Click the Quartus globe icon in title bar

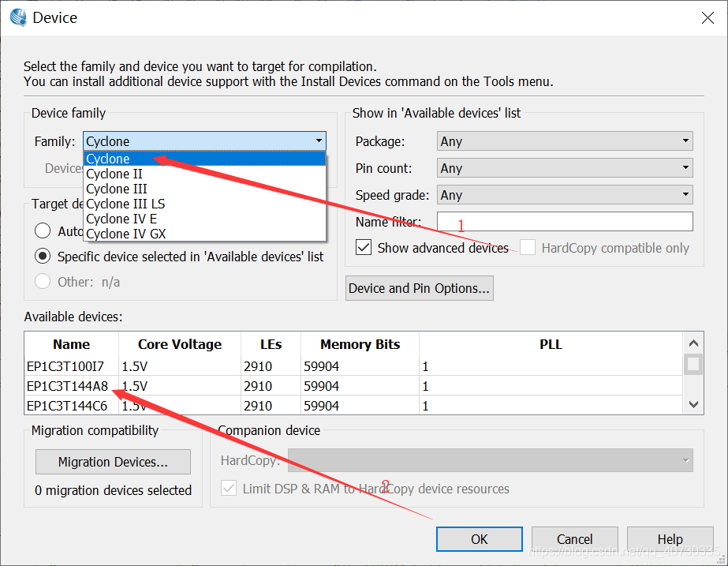pyautogui.click(x=18, y=17)
